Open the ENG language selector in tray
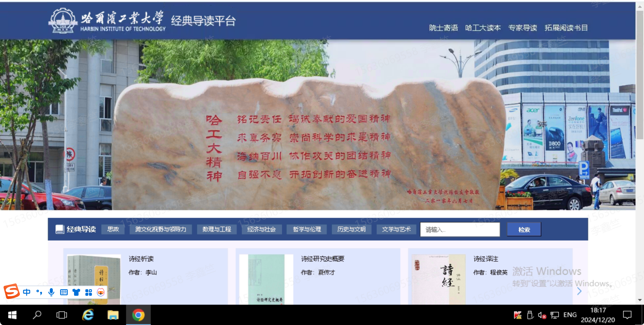 tap(570, 315)
